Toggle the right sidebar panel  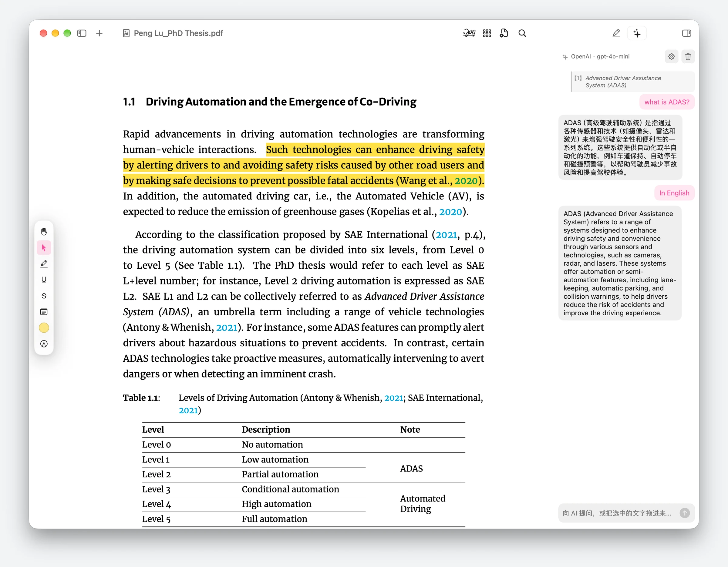pos(686,33)
